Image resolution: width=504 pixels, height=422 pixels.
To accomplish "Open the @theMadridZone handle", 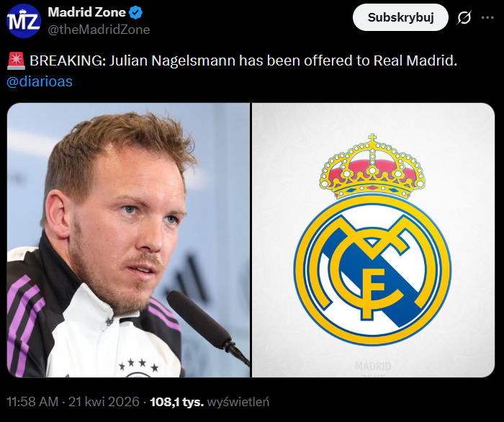I will [x=99, y=30].
